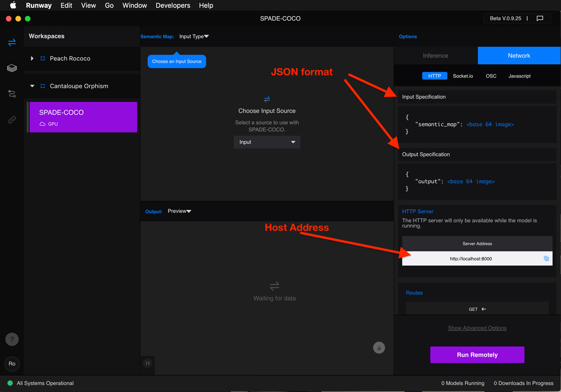The height and width of the screenshot is (392, 561).
Task: Click the Cantaloupe Orphism workspace square icon
Action: coord(43,86)
